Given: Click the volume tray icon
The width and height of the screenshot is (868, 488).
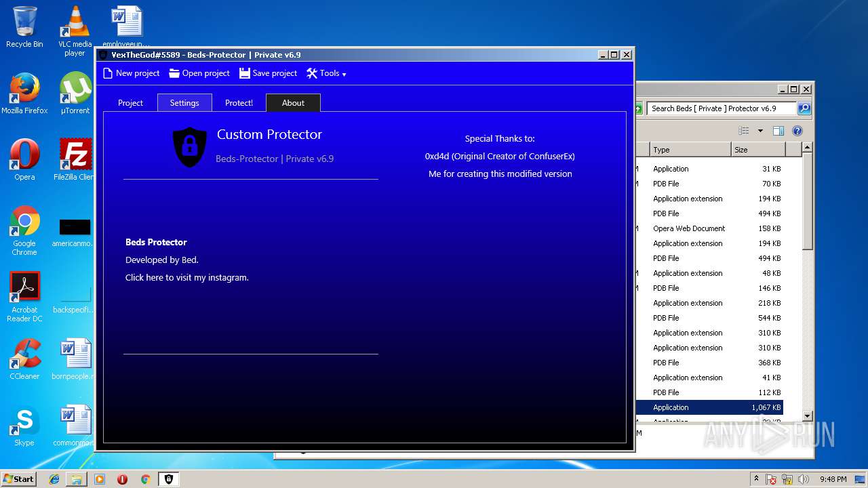Looking at the screenshot, I should [x=803, y=479].
